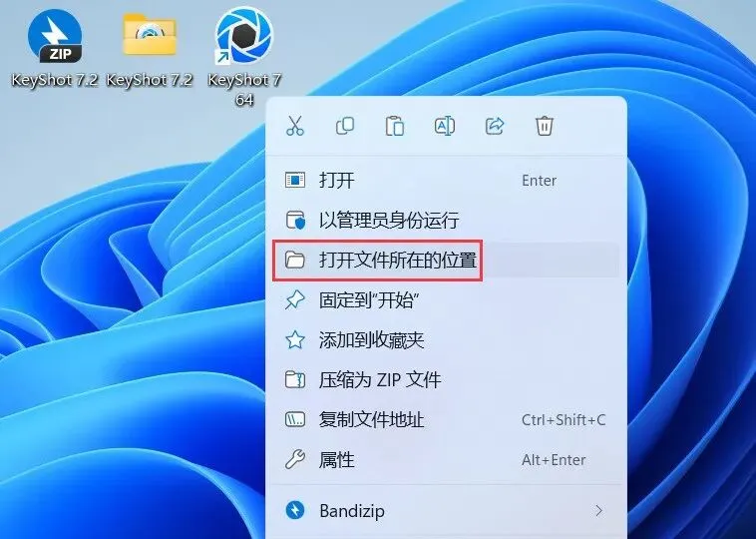Pin with 固定到"开始" entry
The height and width of the screenshot is (539, 756).
(x=447, y=300)
